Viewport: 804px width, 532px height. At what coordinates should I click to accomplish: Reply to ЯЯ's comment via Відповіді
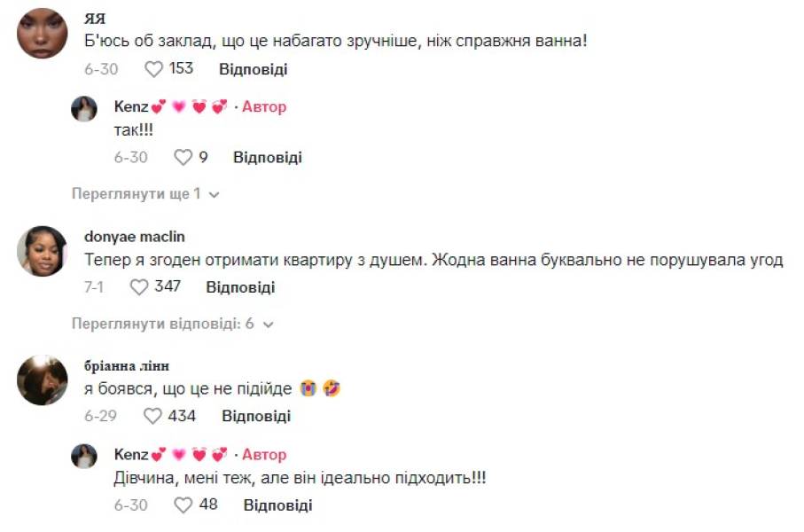253,69
